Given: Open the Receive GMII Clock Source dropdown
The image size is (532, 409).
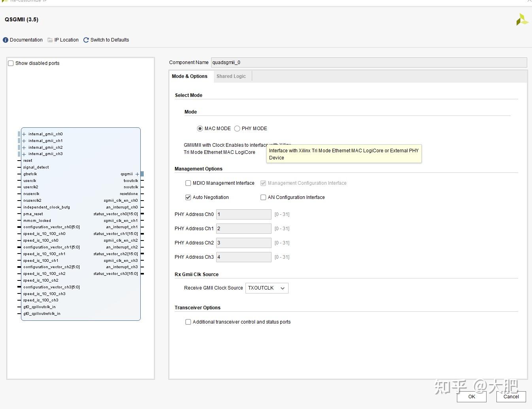Looking at the screenshot, I should [267, 288].
